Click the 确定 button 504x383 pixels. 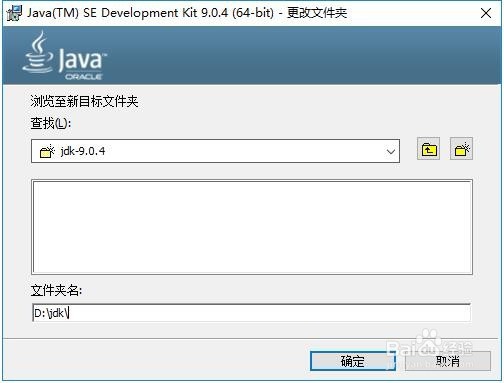point(353,361)
